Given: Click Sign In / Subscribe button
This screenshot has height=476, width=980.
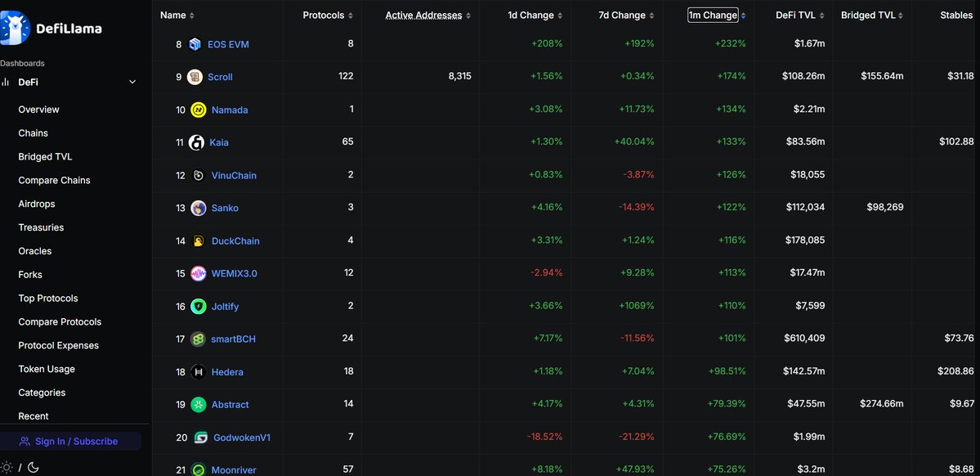Looking at the screenshot, I should point(70,442).
